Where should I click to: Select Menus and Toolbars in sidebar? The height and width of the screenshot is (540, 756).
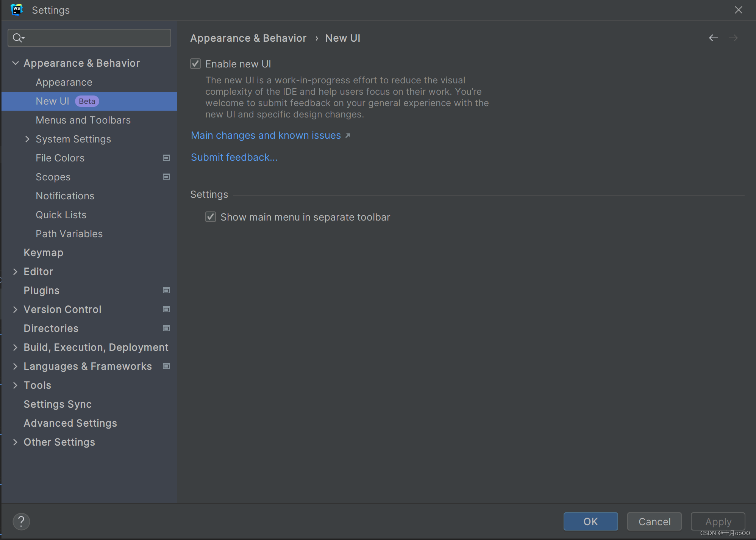(x=83, y=120)
